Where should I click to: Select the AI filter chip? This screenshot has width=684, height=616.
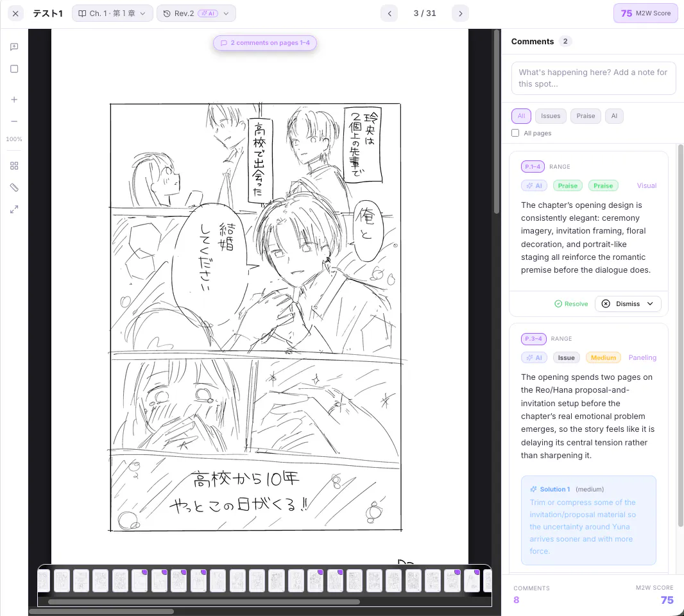click(614, 116)
